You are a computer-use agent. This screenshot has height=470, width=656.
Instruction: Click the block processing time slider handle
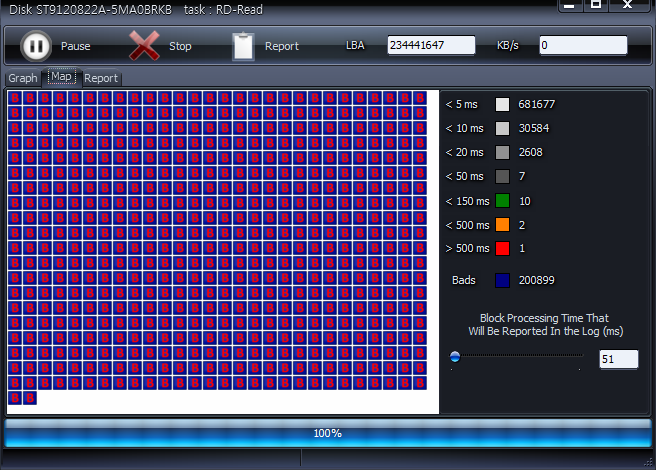click(x=455, y=356)
